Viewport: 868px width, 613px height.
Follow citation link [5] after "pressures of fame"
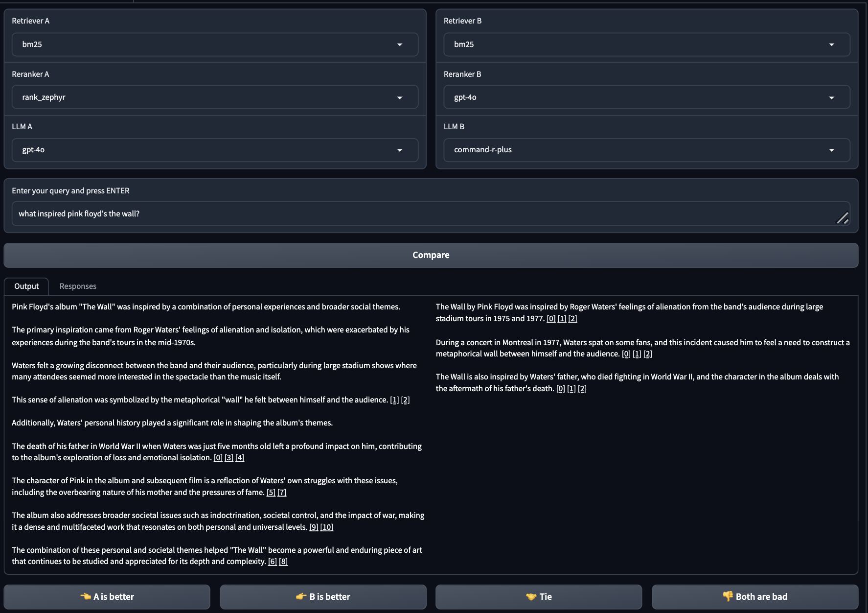click(x=271, y=493)
